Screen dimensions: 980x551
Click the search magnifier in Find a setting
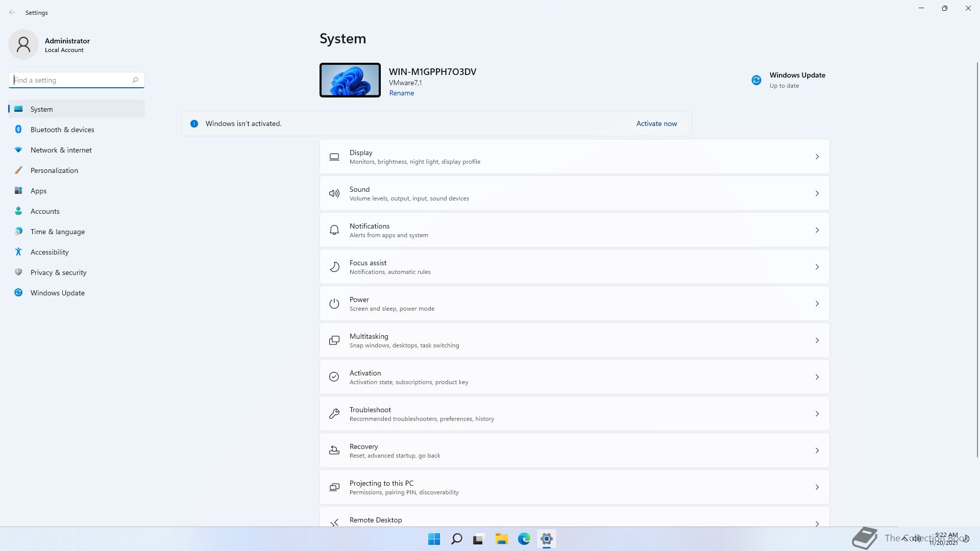click(135, 80)
